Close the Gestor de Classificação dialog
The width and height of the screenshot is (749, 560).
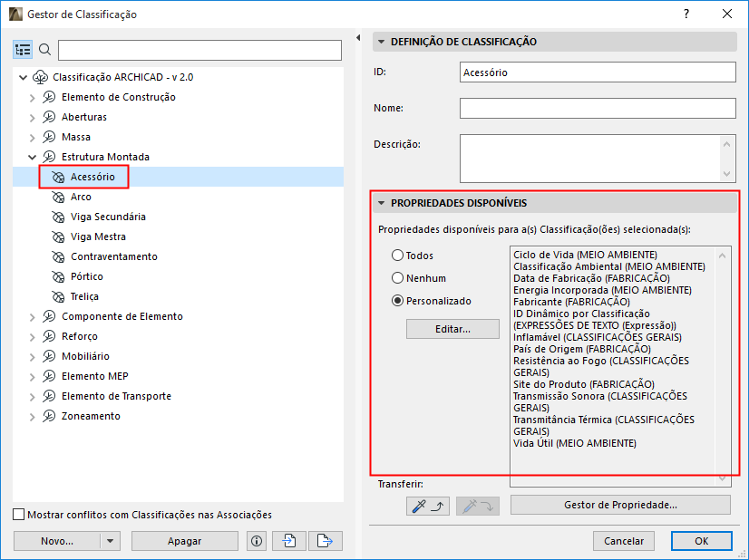tap(727, 14)
